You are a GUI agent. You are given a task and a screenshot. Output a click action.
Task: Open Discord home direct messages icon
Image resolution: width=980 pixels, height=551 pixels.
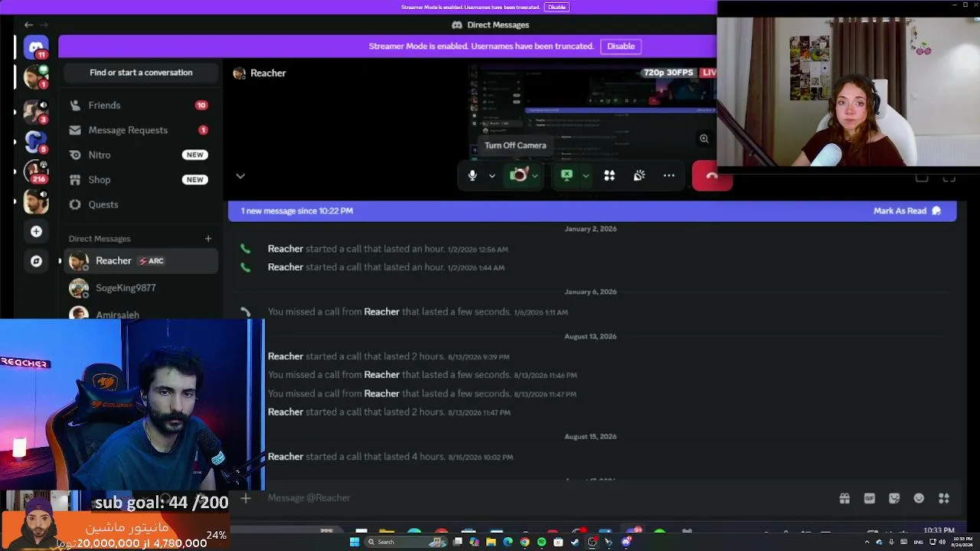tap(36, 47)
